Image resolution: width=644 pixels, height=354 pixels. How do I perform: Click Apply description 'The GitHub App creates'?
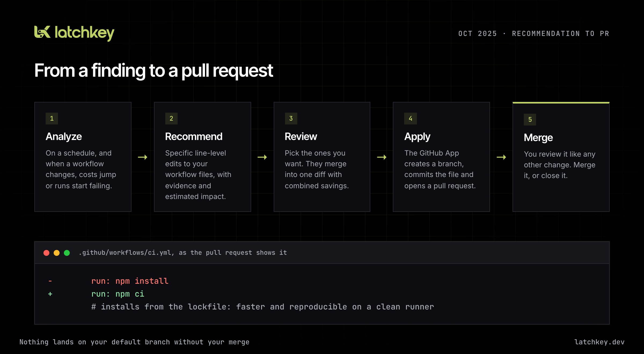(x=440, y=169)
